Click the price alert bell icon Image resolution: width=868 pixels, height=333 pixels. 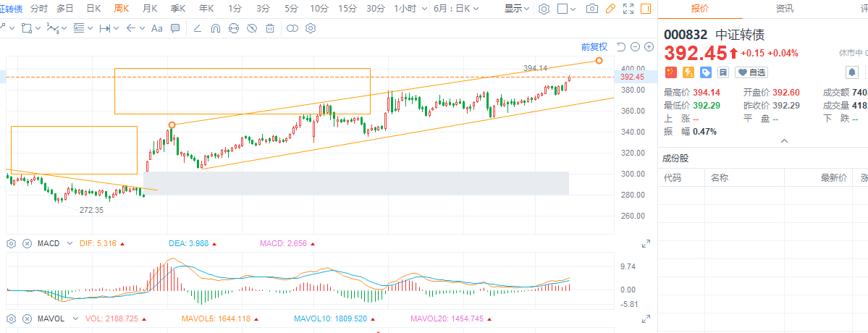pos(852,72)
